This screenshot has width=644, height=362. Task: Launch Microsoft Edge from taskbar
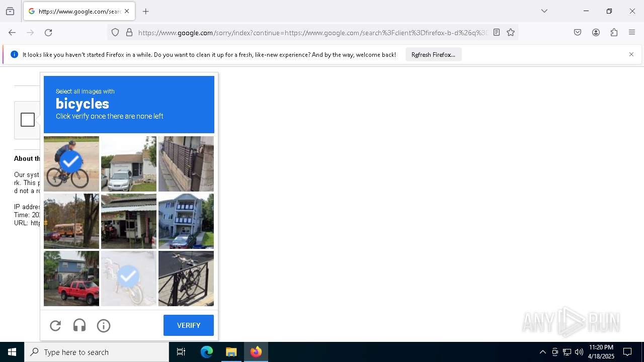pyautogui.click(x=207, y=352)
